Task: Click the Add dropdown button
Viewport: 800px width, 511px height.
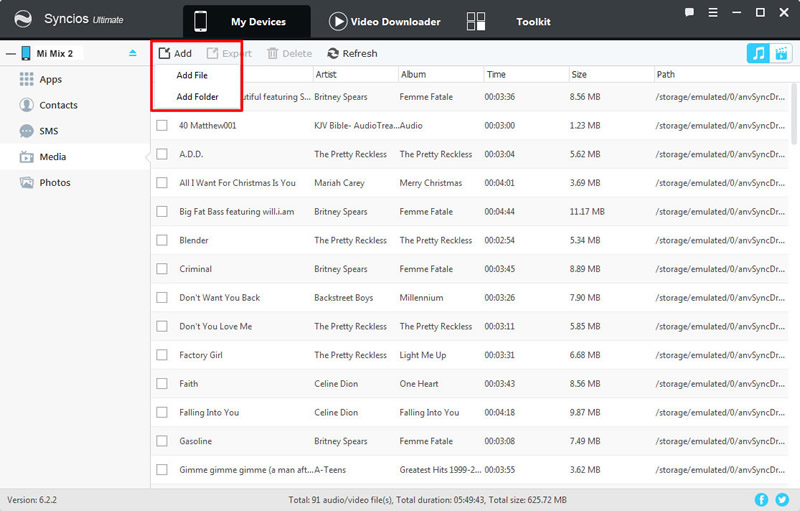Action: (x=175, y=53)
